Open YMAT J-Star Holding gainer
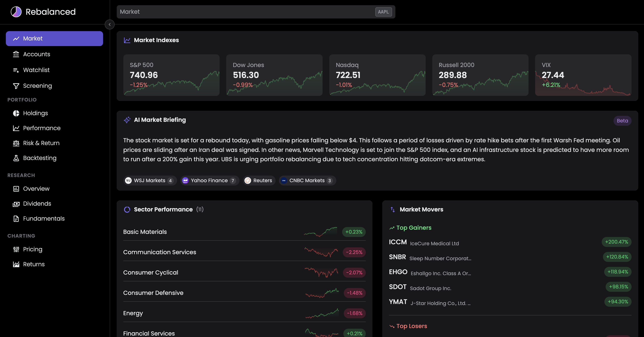The width and height of the screenshot is (644, 337). click(510, 302)
